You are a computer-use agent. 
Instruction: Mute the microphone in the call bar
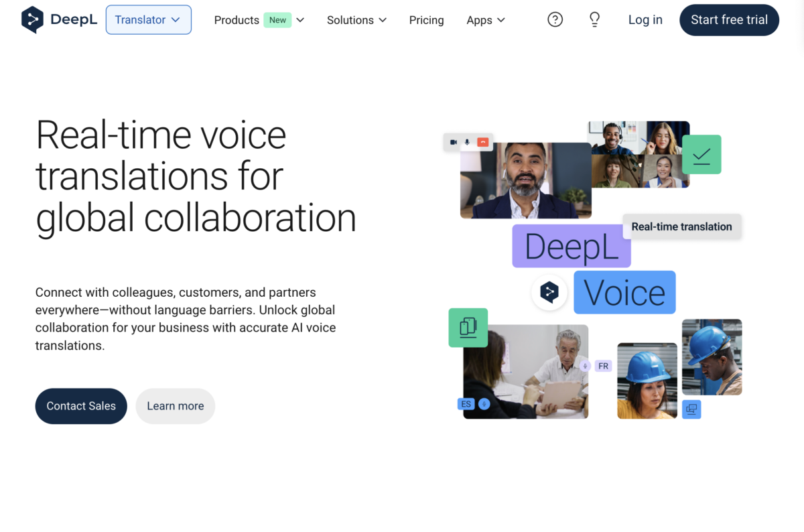point(467,142)
